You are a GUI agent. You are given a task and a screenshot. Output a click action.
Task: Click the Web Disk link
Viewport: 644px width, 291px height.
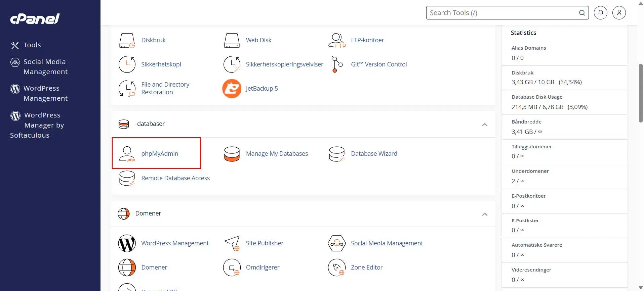258,40
